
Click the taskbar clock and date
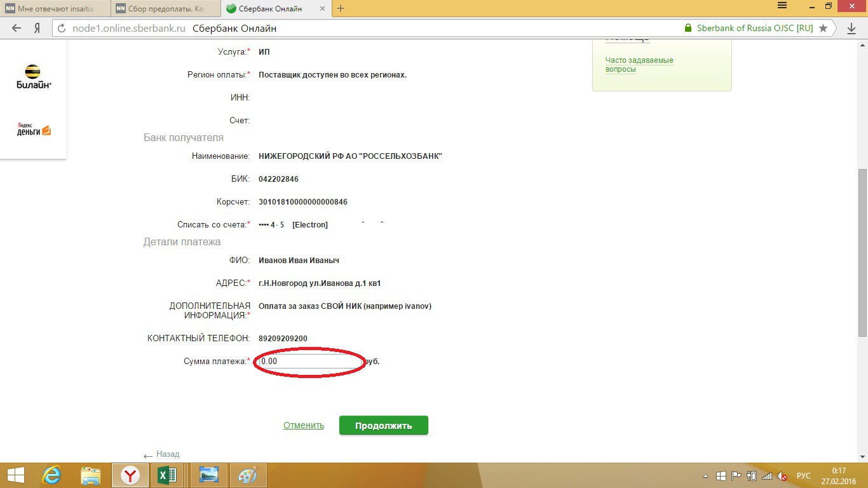coord(838,475)
